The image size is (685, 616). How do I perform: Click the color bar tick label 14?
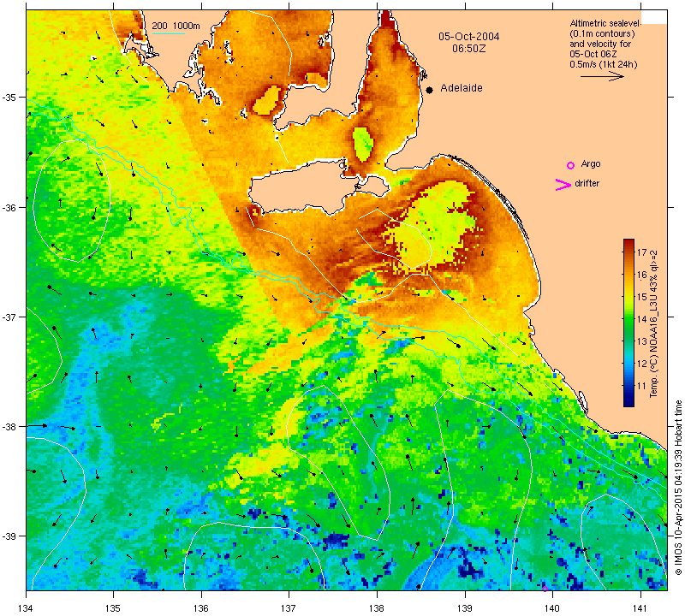coord(641,319)
